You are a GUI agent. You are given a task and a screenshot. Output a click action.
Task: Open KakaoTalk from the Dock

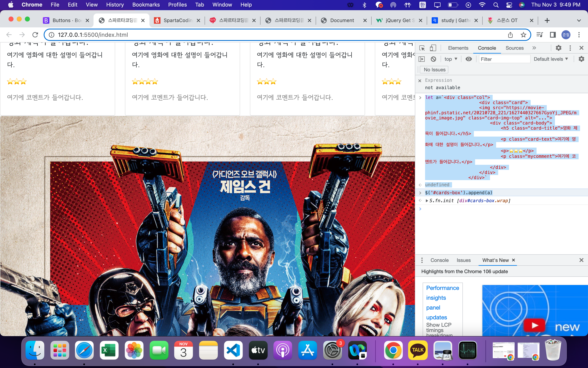coord(418,350)
